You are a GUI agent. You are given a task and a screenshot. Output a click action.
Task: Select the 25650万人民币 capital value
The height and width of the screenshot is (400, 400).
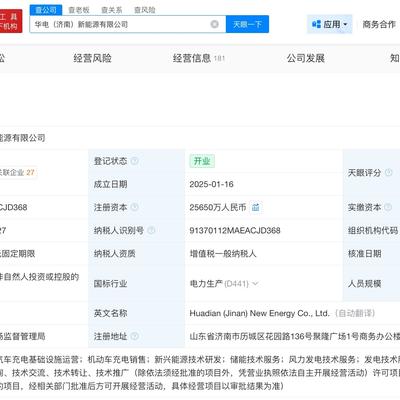[x=218, y=207]
